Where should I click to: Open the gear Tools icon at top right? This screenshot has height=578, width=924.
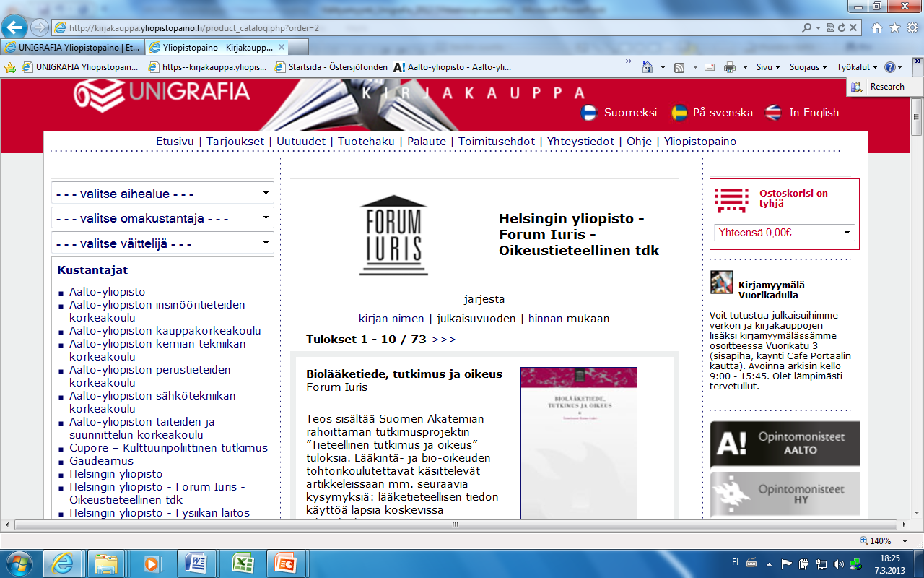click(912, 27)
